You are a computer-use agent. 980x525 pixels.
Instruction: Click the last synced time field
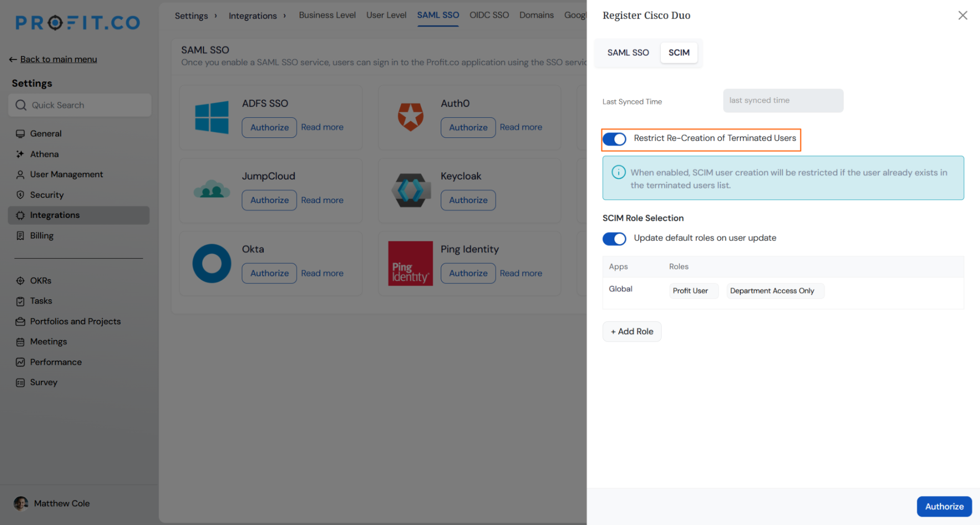(783, 101)
